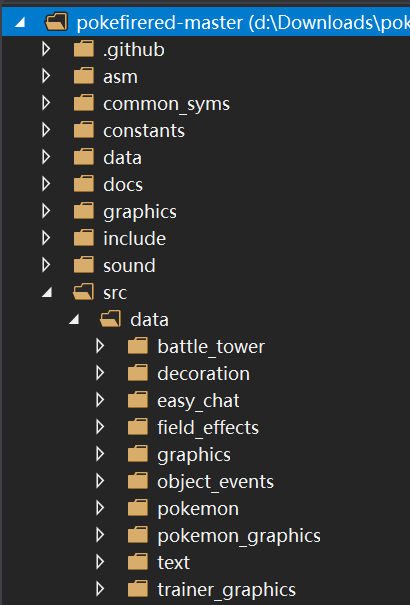The image size is (410, 605).
Task: Expand the docs folder arrow
Action: (x=46, y=184)
